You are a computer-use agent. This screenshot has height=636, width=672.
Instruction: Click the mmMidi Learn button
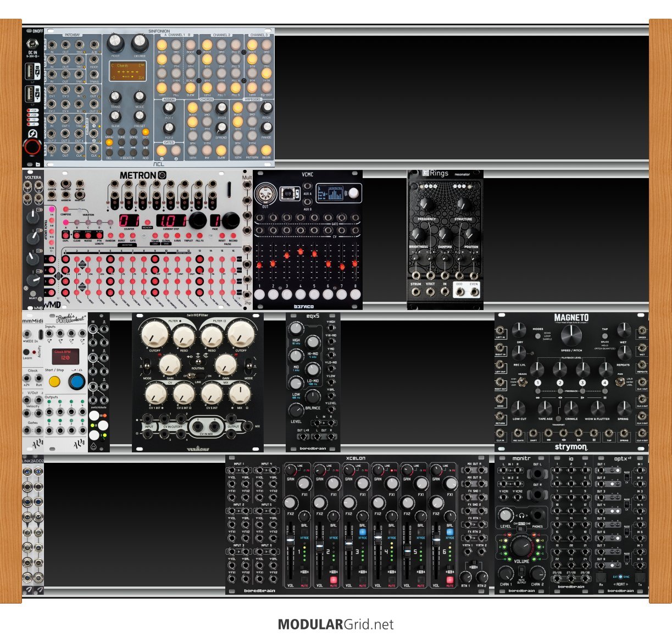pyautogui.click(x=26, y=352)
